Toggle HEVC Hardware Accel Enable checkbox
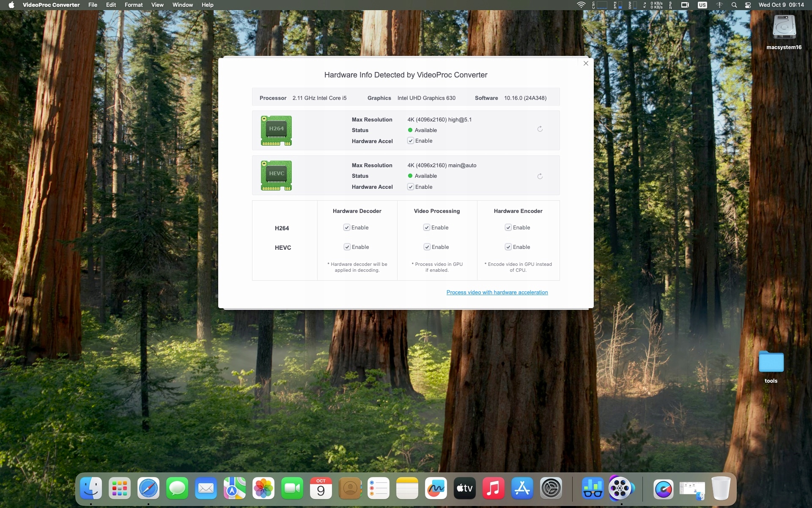 point(411,187)
